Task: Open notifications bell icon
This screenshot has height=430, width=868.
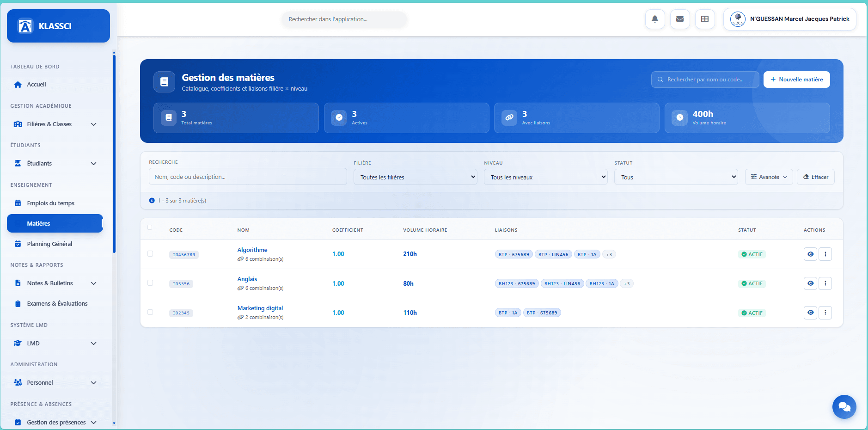Action: [655, 19]
